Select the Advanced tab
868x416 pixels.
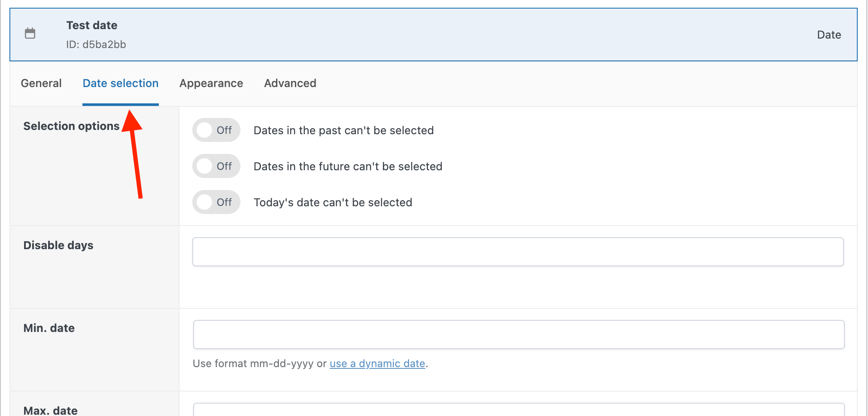[x=290, y=83]
